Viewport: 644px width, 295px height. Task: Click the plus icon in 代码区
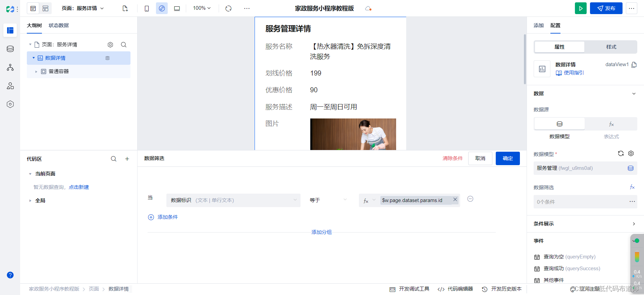pyautogui.click(x=127, y=159)
